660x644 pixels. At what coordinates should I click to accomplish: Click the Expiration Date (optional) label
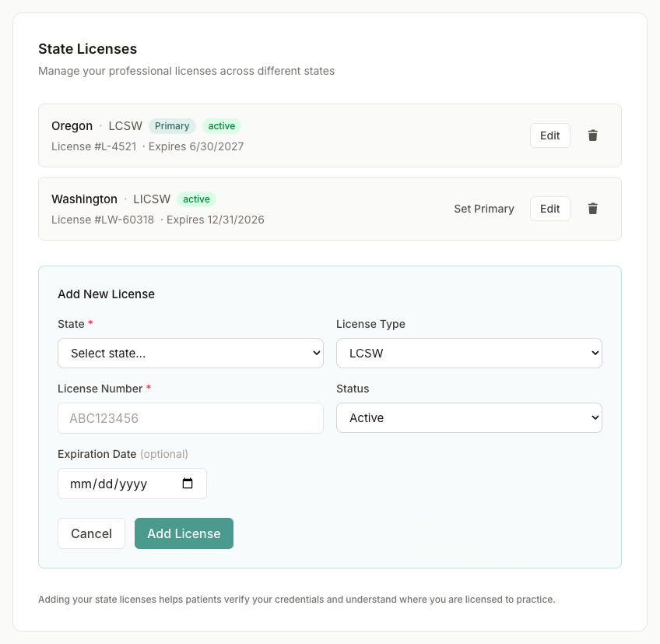click(123, 454)
